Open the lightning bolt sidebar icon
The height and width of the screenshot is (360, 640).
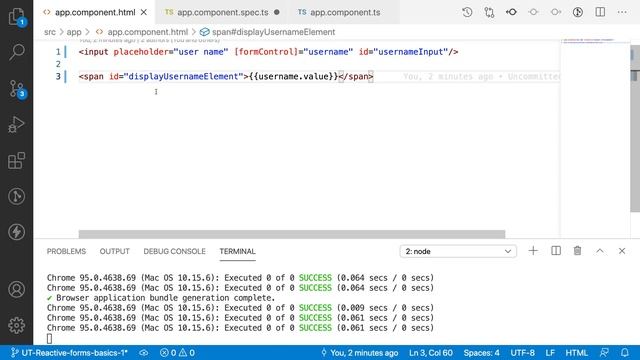coord(16,232)
